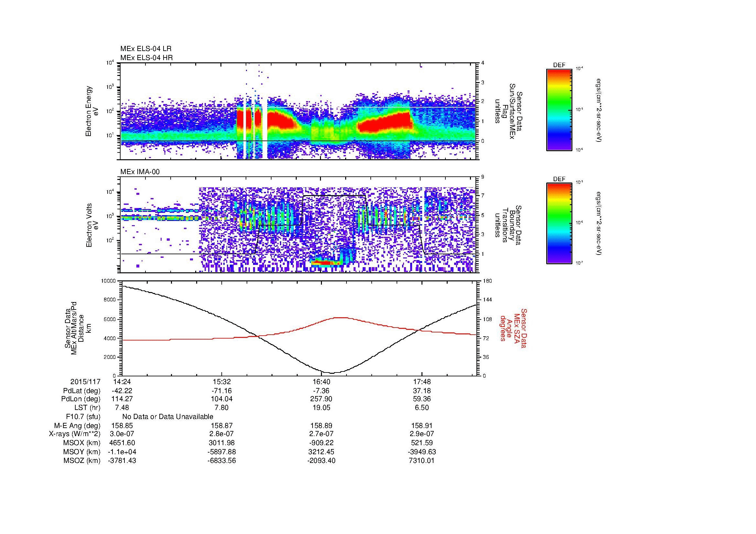Screen dimensions: 756x534
Task: Click the 'MEx ELS-04 HR' plot title
Action: [146, 58]
